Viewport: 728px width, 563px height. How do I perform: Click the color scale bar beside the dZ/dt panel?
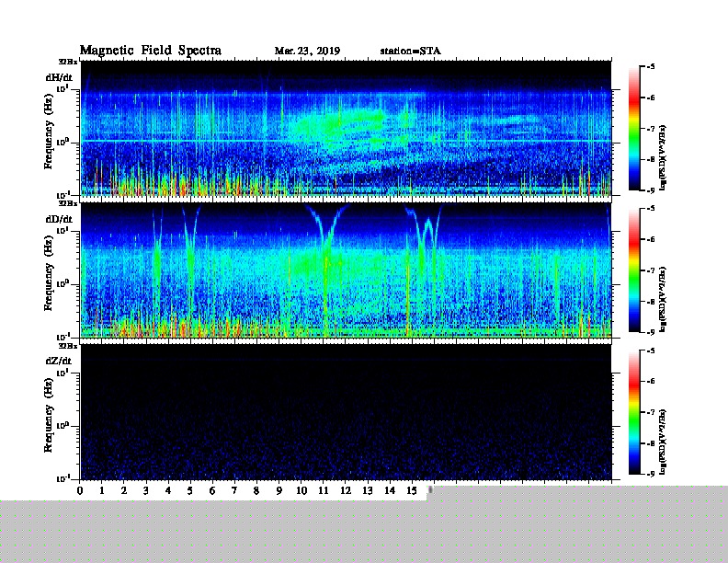click(x=633, y=412)
